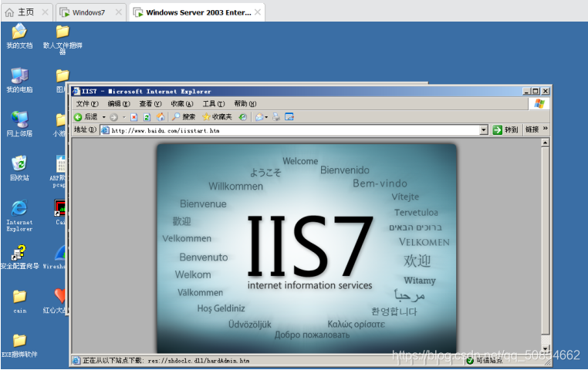The width and height of the screenshot is (588, 370).
Task: Minimize the IE window
Action: pos(527,91)
